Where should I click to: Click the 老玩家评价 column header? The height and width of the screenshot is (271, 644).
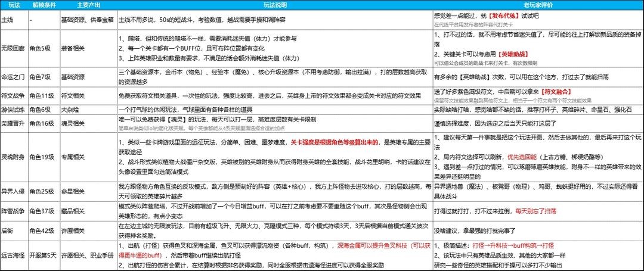point(540,6)
